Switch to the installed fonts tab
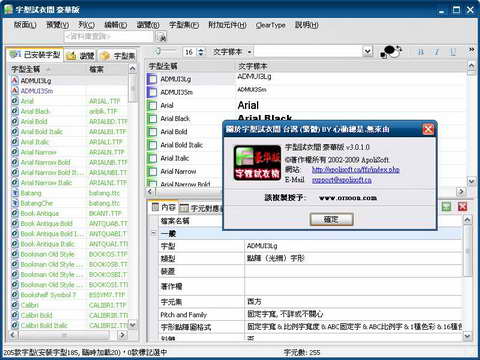The height and width of the screenshot is (360, 480). point(35,54)
